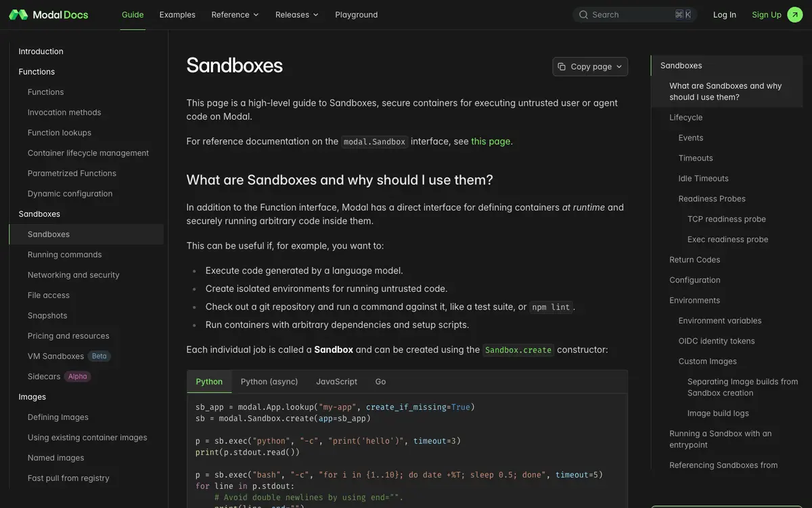
Task: Jump to Exec readiness probe entry
Action: (x=728, y=239)
